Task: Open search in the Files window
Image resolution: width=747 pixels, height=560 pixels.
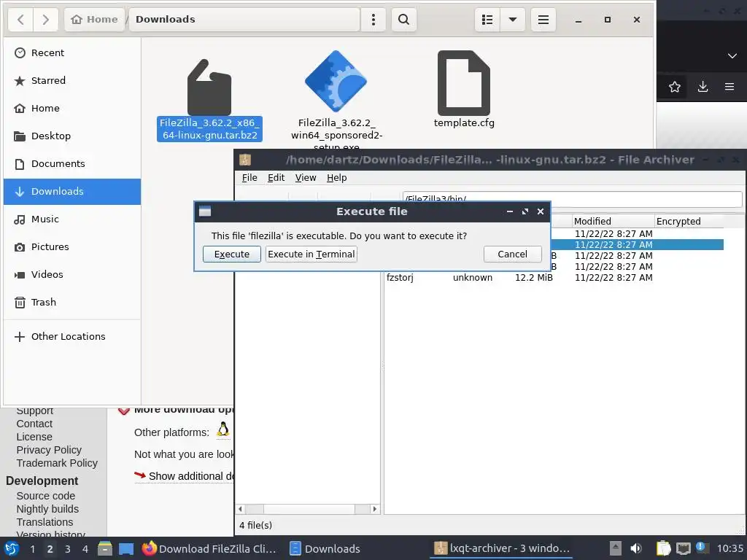Action: click(403, 20)
